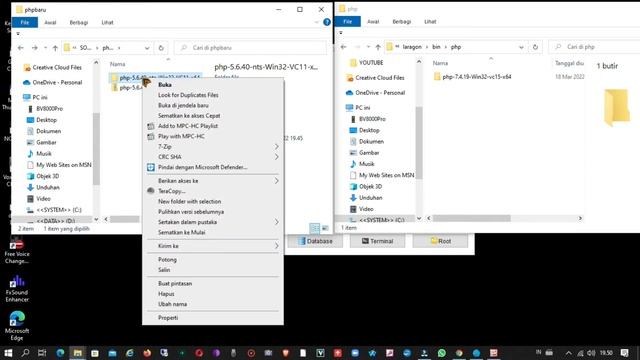Go up one folder in phpbaru window

pyautogui.click(x=55, y=48)
